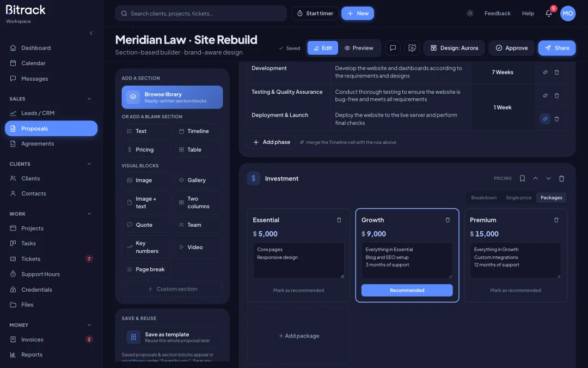This screenshot has height=368, width=588.
Task: Open notifications bell with 5 badge
Action: 549,13
